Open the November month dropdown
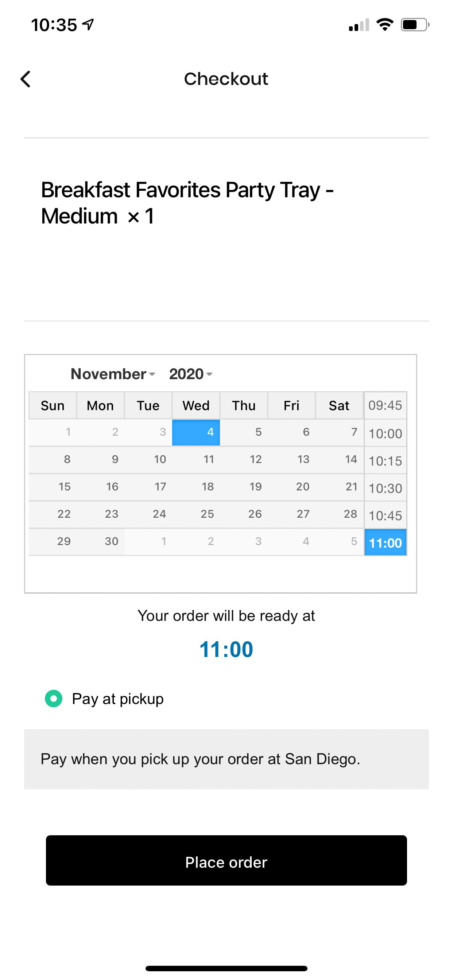Image resolution: width=453 pixels, height=980 pixels. pyautogui.click(x=113, y=374)
